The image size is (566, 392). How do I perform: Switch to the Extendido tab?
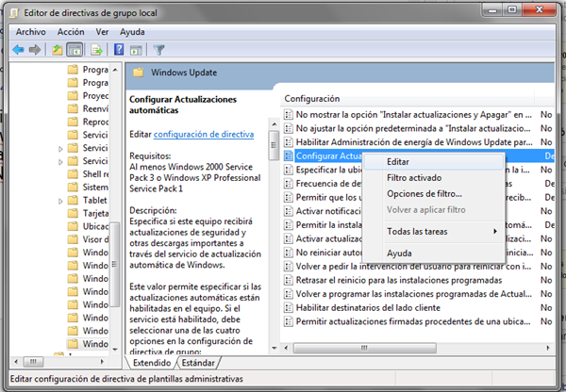(x=152, y=362)
